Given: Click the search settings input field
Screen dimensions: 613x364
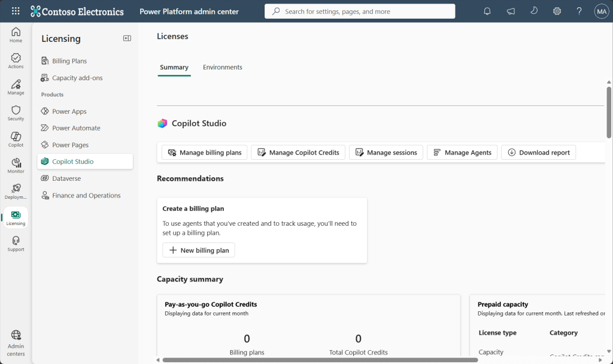Looking at the screenshot, I should [360, 11].
